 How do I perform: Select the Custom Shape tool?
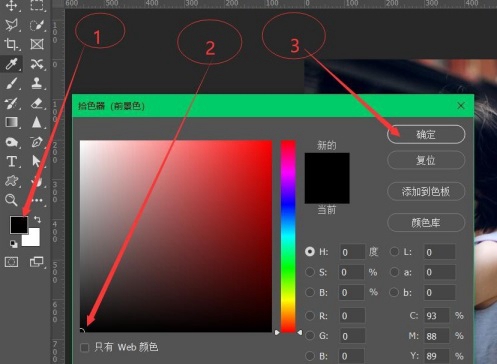pos(12,181)
